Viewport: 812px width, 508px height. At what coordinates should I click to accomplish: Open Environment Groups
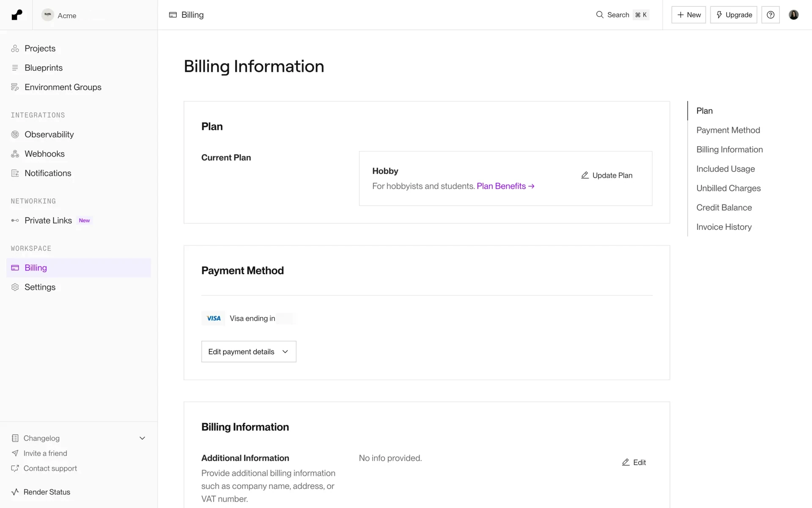click(x=79, y=87)
